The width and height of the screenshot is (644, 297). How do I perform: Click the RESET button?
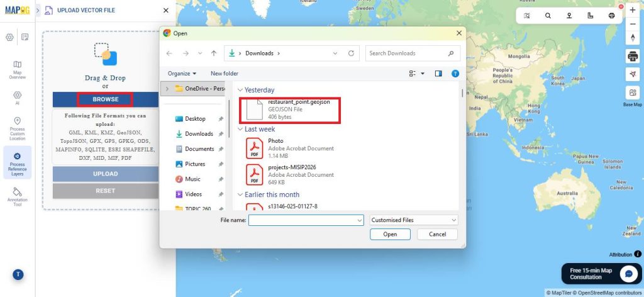click(x=106, y=191)
